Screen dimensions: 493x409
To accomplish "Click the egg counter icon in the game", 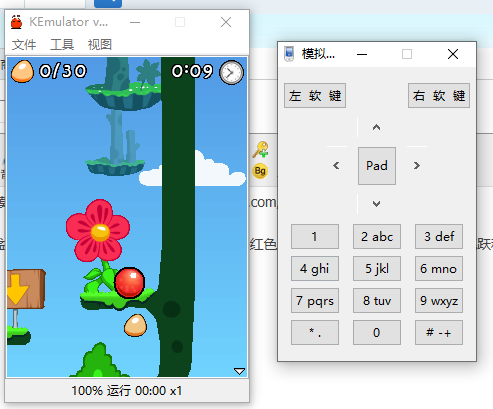I will coord(22,71).
